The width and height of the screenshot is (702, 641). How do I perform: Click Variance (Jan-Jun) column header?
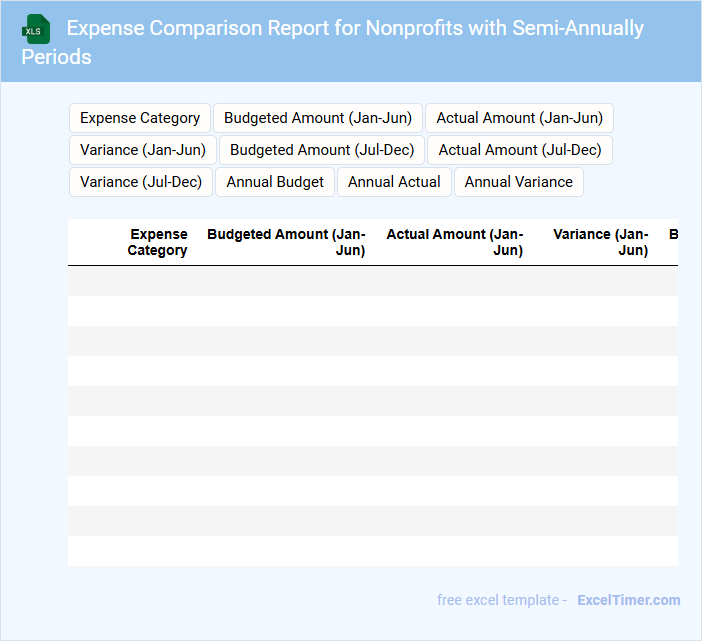(600, 242)
